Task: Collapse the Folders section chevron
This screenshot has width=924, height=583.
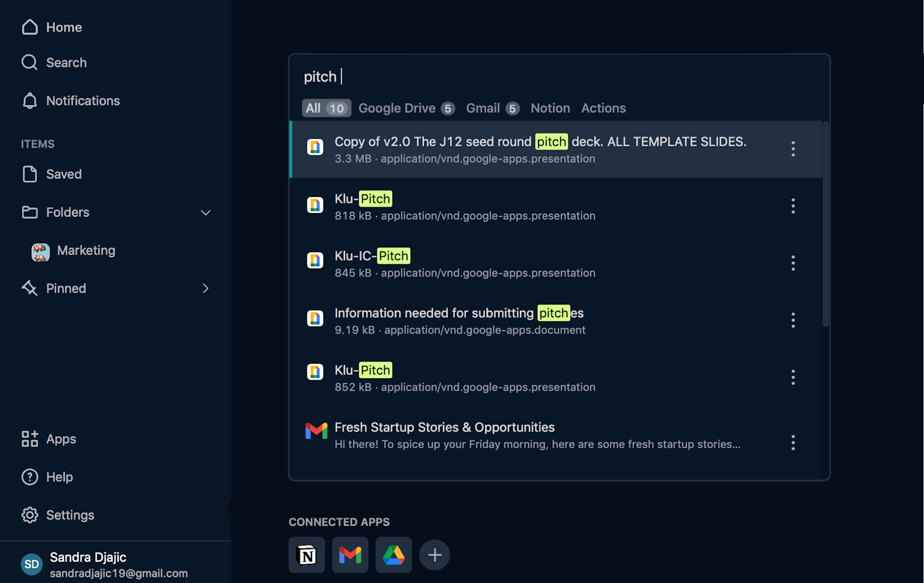Action: click(x=205, y=212)
